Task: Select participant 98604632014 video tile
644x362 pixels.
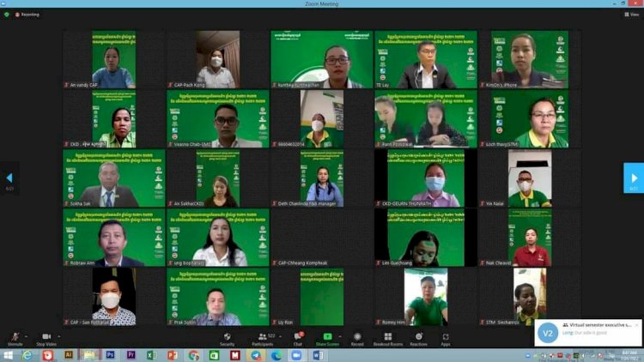Action: click(x=322, y=119)
